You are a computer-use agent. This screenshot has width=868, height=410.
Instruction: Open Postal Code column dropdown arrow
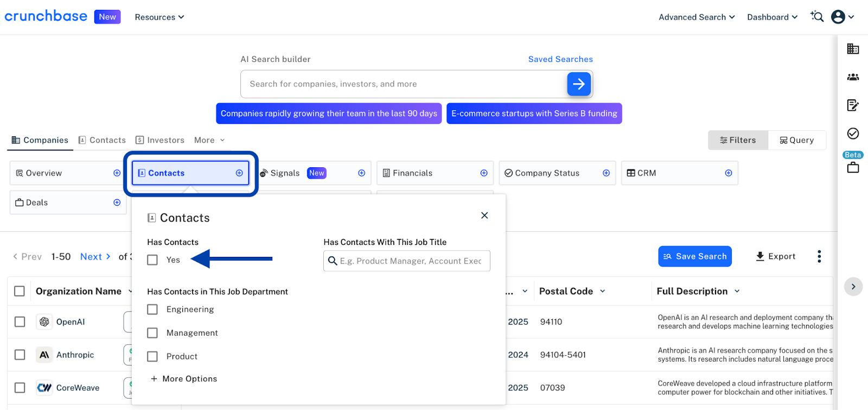[x=602, y=292]
